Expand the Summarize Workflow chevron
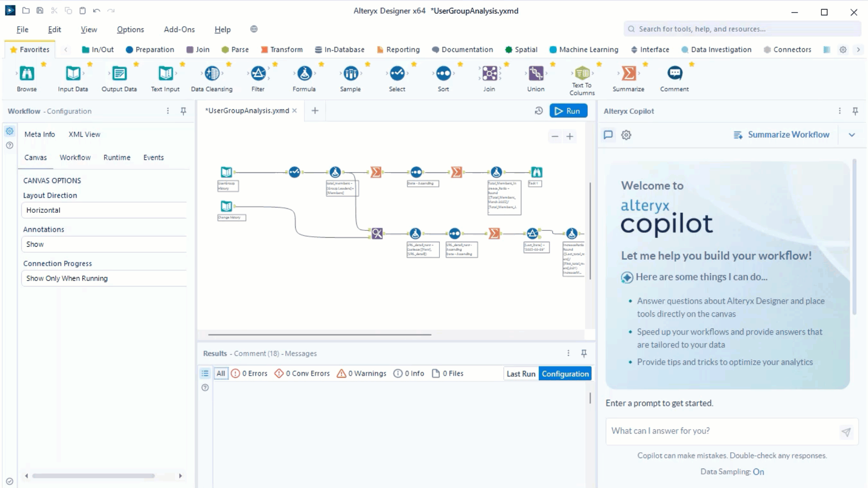Viewport: 868px width, 488px height. point(852,135)
